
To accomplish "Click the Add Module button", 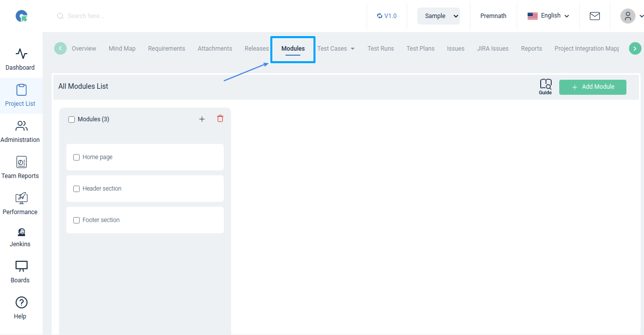I will pyautogui.click(x=593, y=87).
